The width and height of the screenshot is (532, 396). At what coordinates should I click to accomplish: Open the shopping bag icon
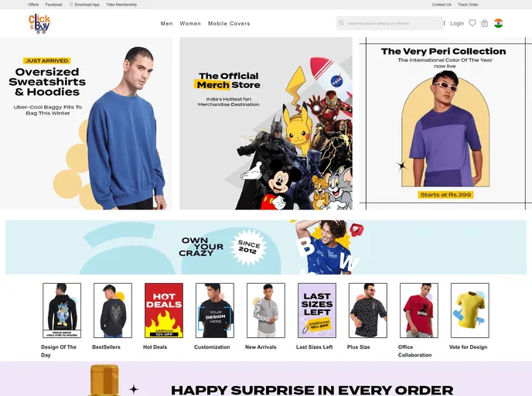click(x=485, y=23)
